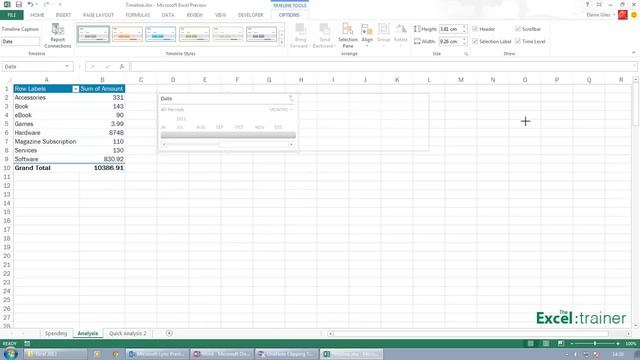Switch to the FORMULAS ribbon tab
The width and height of the screenshot is (640, 360).
(x=138, y=15)
